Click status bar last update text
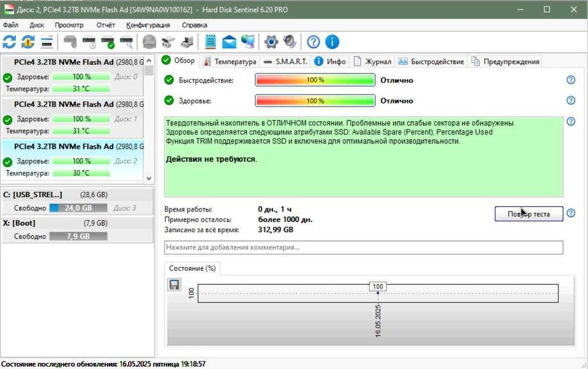Viewport: 588px width, 369px height. [x=103, y=364]
